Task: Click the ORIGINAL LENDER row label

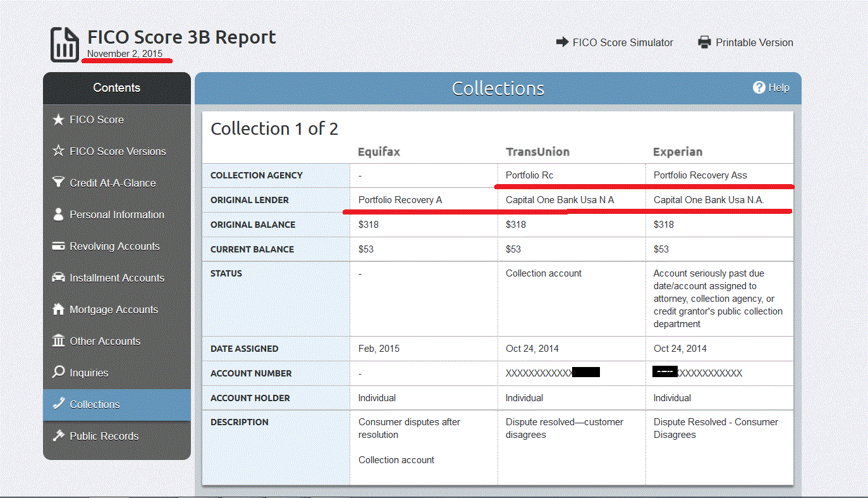Action: pyautogui.click(x=250, y=200)
